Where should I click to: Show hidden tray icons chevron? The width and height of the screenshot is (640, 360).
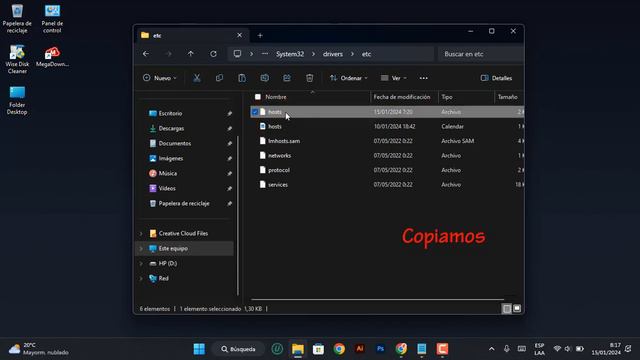[x=491, y=349]
